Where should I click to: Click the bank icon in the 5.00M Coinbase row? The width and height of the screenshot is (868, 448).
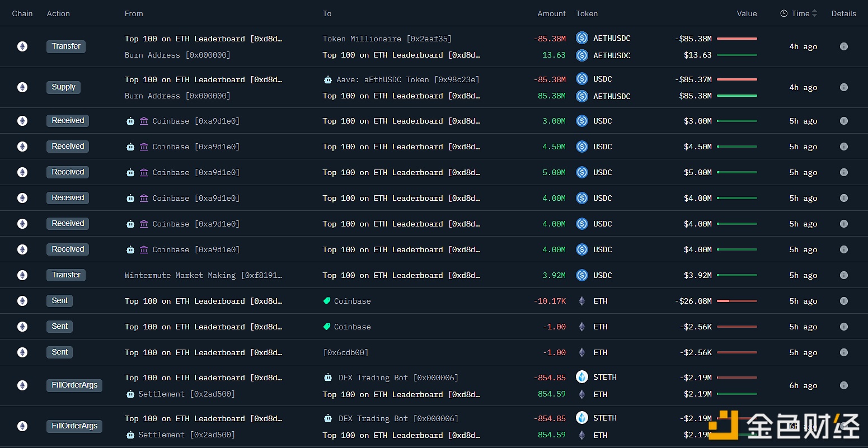click(144, 172)
